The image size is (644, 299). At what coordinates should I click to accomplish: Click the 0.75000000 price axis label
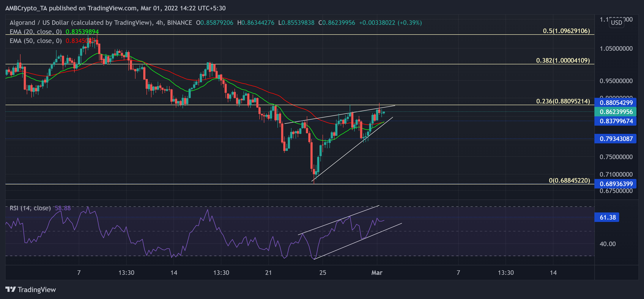[x=616, y=157]
